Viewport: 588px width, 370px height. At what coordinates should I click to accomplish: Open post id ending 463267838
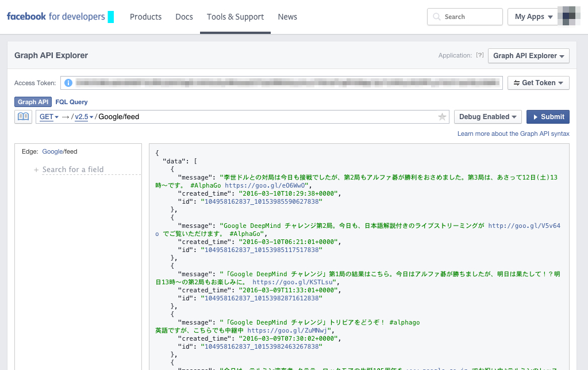[x=262, y=347]
